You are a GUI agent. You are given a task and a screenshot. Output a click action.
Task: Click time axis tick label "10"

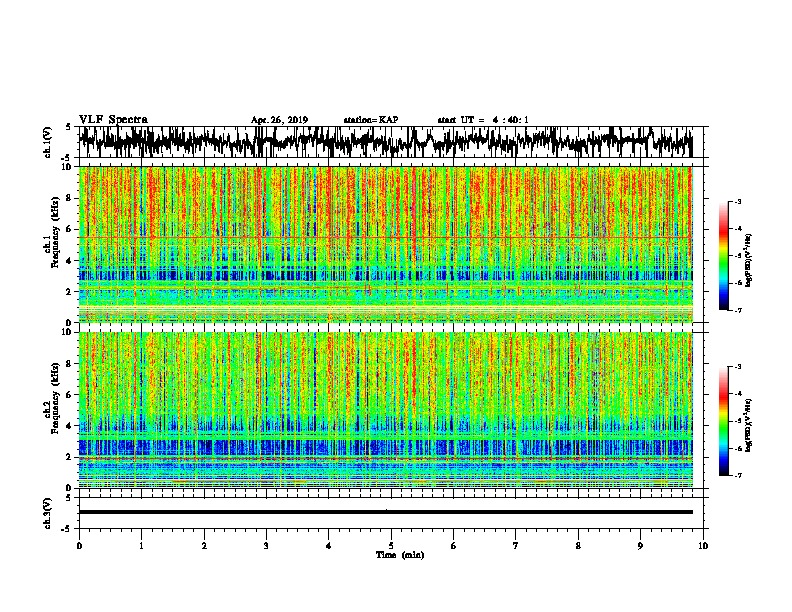(703, 546)
